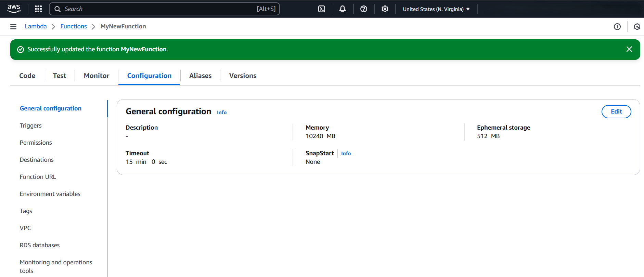
Task: Open the AWS home logo
Action: click(x=14, y=9)
